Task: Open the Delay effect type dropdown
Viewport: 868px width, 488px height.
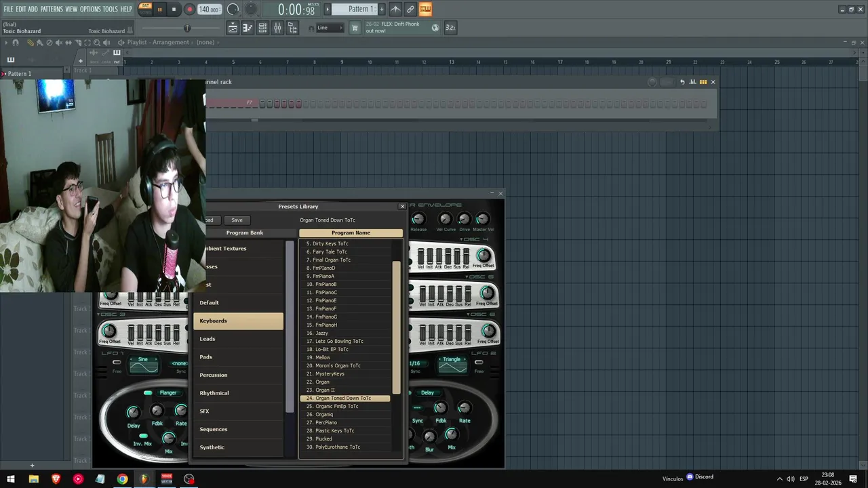Action: [428, 393]
